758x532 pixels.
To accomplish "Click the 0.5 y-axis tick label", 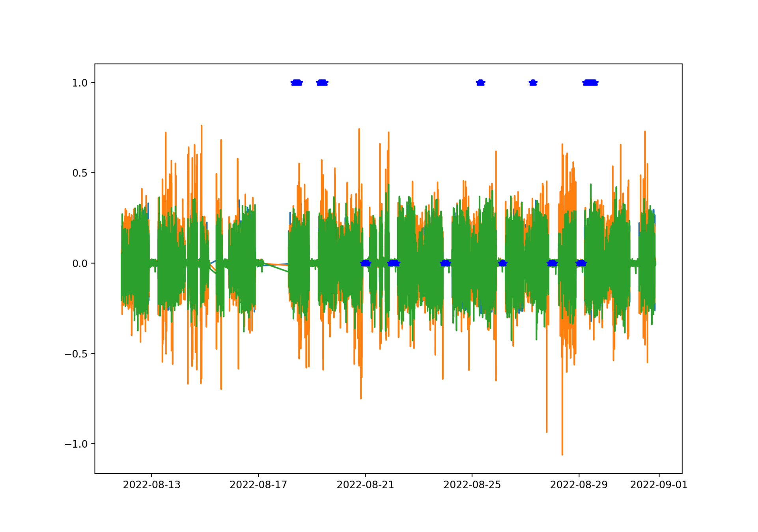I will pos(80,173).
